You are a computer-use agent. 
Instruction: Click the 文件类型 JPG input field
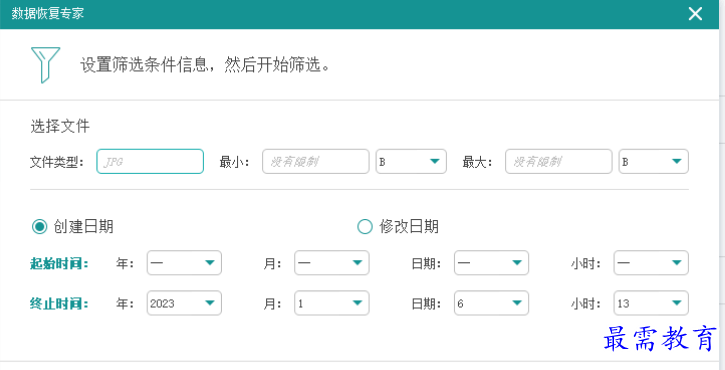tap(150, 161)
